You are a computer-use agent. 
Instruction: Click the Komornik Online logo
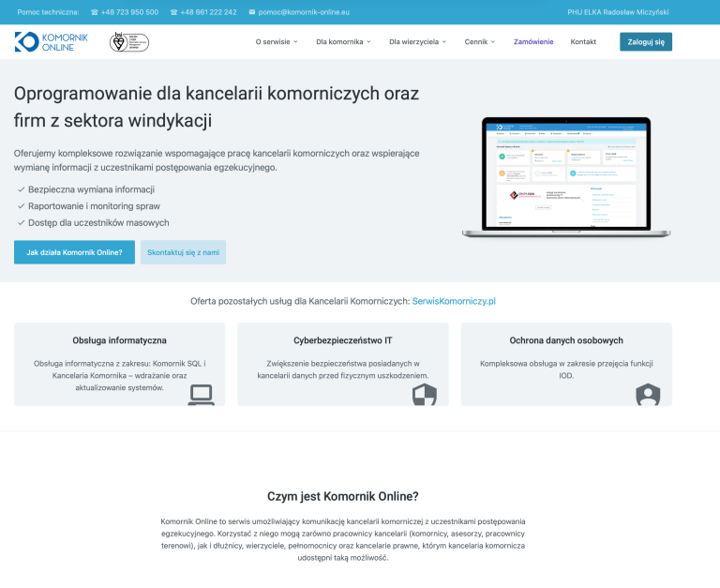[51, 41]
